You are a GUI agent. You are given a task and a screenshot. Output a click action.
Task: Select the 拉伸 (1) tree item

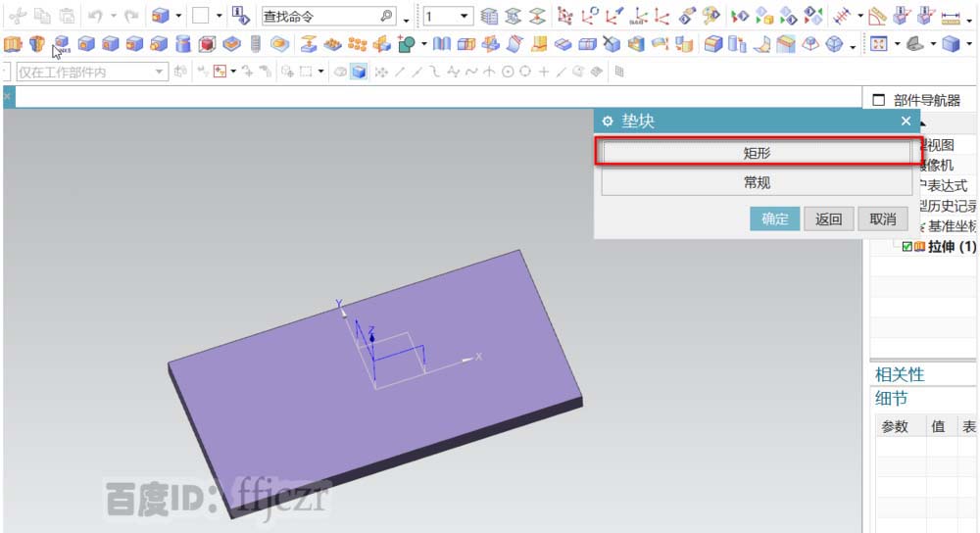(x=952, y=247)
